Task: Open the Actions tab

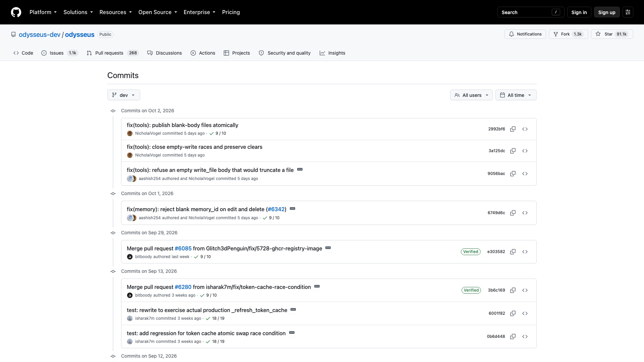Action: (x=203, y=53)
